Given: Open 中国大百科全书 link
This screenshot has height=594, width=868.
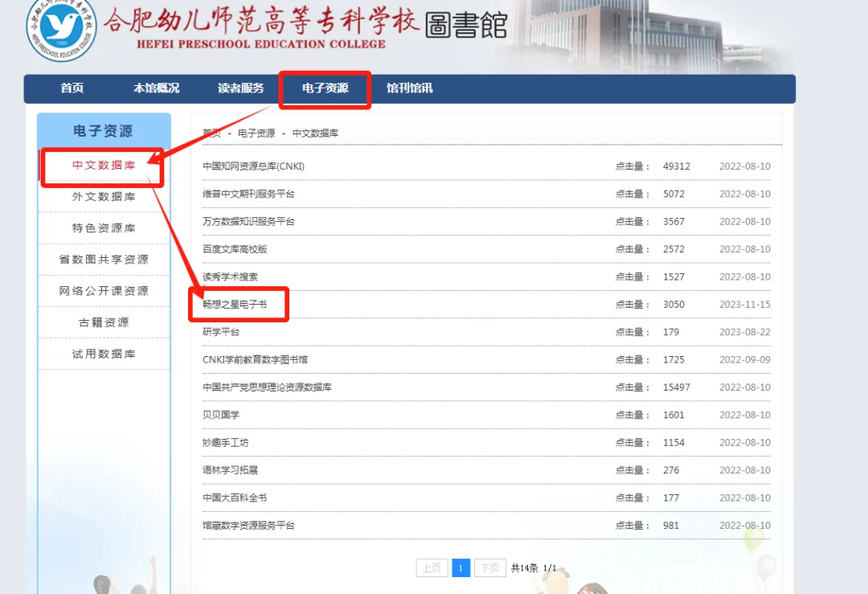Looking at the screenshot, I should 235,498.
